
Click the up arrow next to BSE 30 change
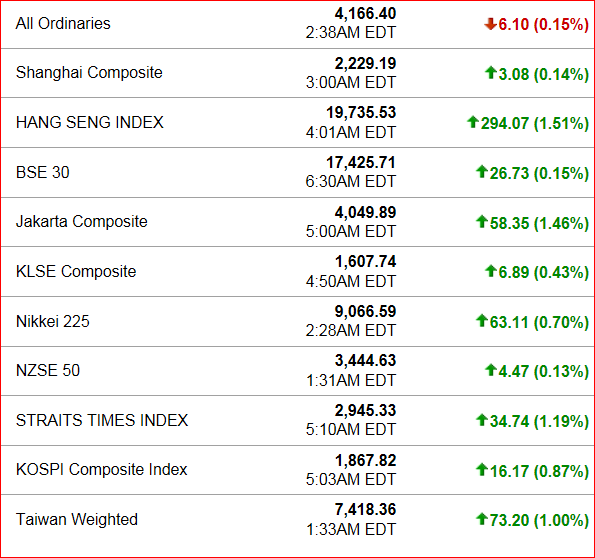[x=482, y=171]
